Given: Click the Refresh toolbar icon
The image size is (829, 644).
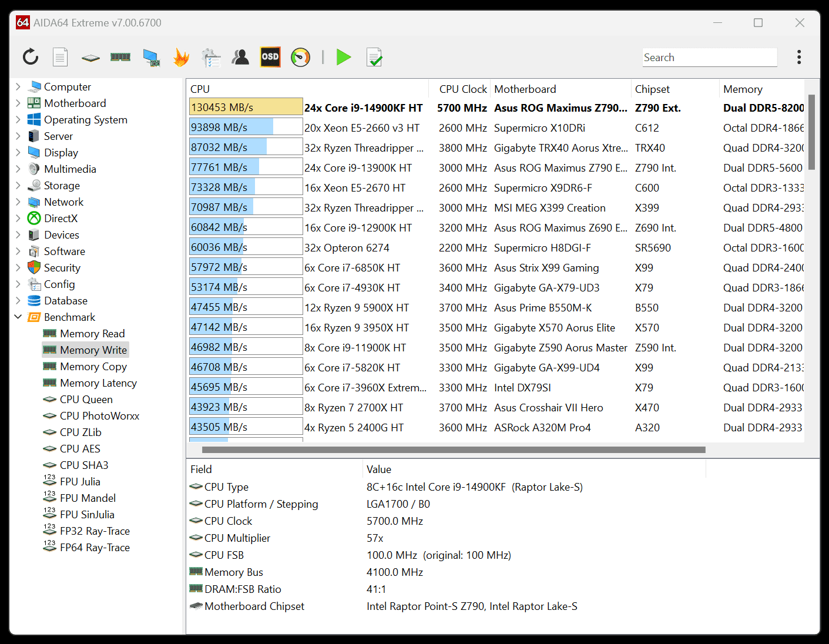Looking at the screenshot, I should coord(31,57).
